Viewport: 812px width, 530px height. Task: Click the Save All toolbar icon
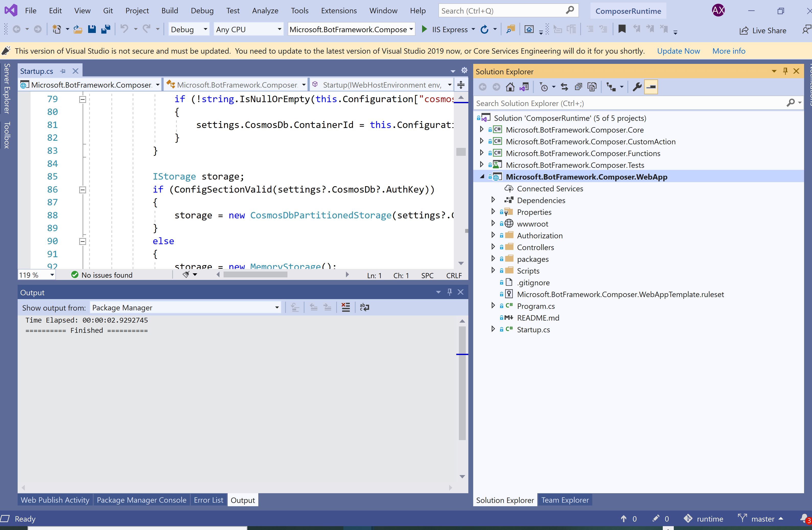pyautogui.click(x=106, y=29)
